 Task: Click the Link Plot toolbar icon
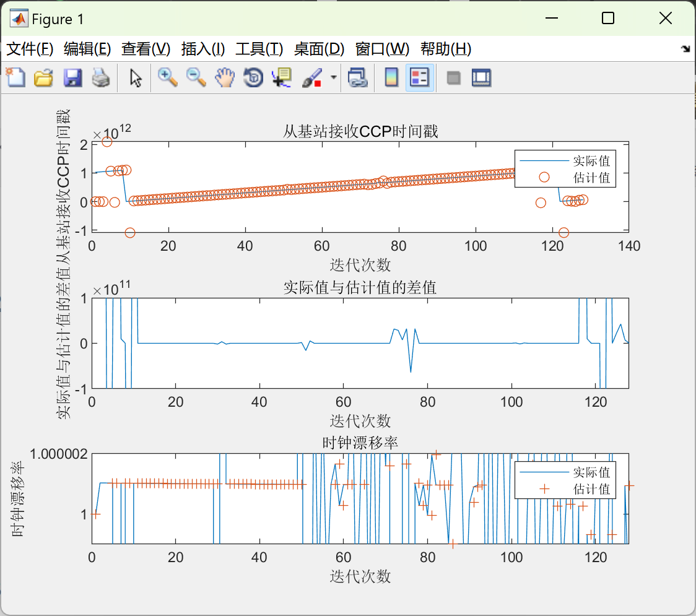click(x=357, y=77)
